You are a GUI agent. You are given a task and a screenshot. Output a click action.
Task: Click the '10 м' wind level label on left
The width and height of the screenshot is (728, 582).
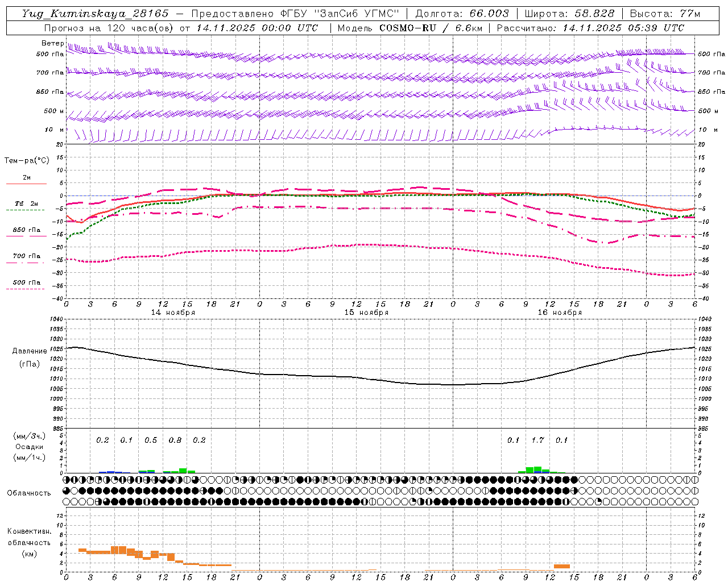(54, 130)
